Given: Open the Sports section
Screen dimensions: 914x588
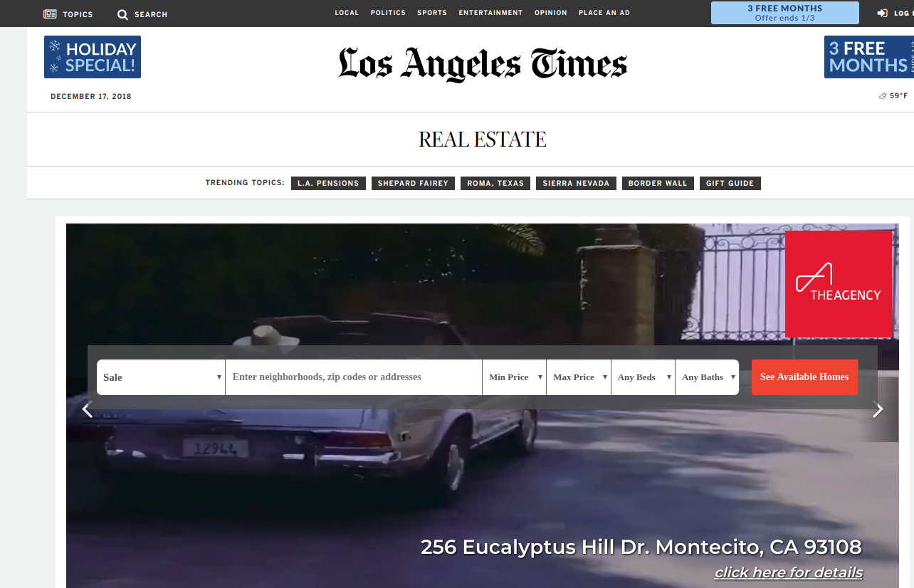Looking at the screenshot, I should (x=432, y=13).
